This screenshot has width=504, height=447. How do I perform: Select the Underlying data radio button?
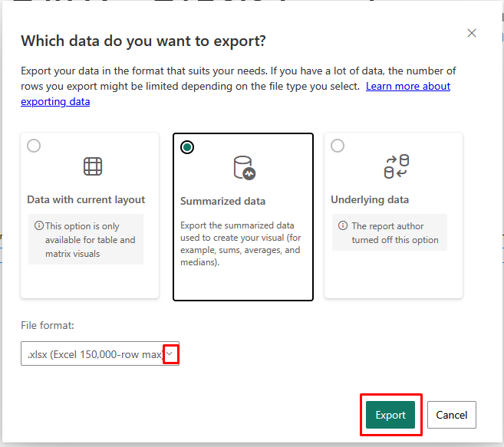coord(338,146)
